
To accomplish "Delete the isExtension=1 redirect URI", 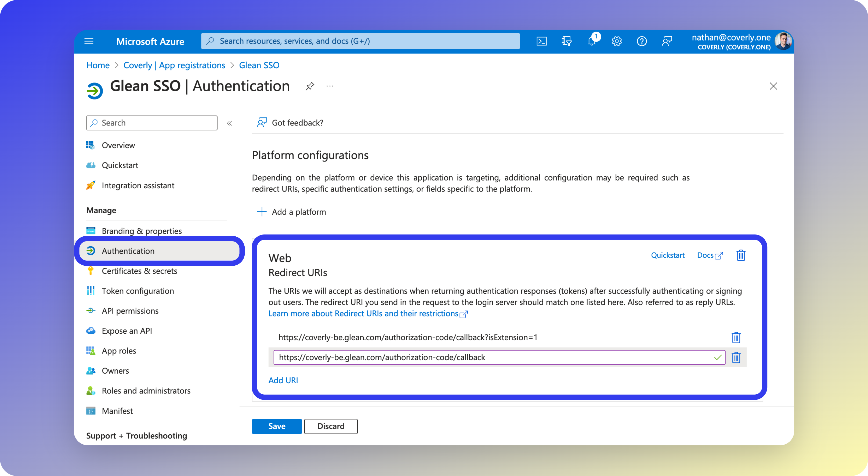I will (x=736, y=337).
